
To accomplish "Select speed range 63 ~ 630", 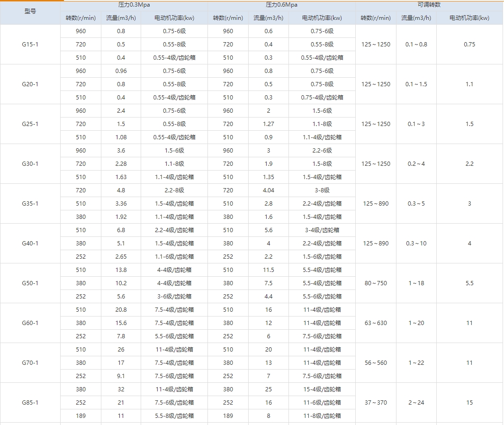I will click(376, 323).
